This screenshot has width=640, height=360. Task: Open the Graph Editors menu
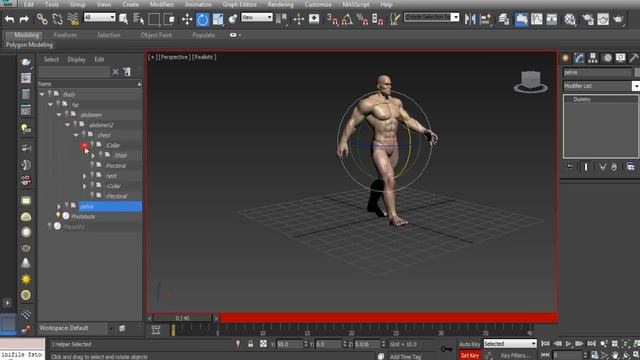[240, 4]
